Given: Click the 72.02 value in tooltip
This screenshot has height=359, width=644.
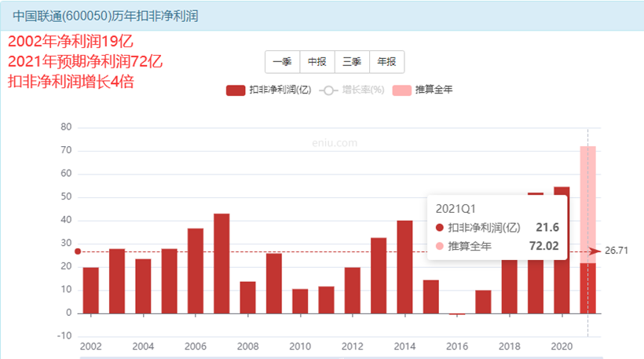Looking at the screenshot, I should [x=543, y=246].
